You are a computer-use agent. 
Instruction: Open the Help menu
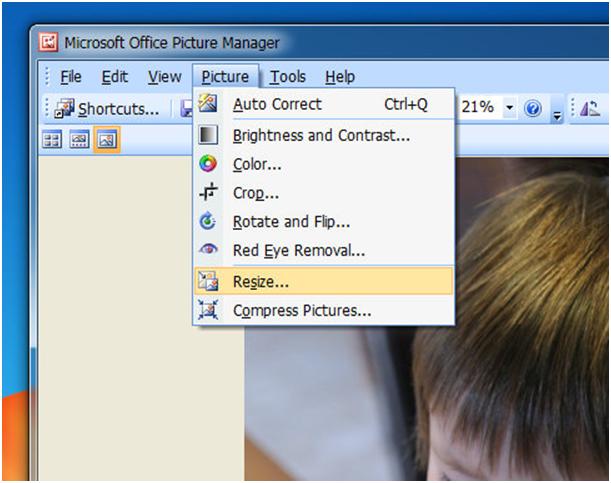(340, 77)
